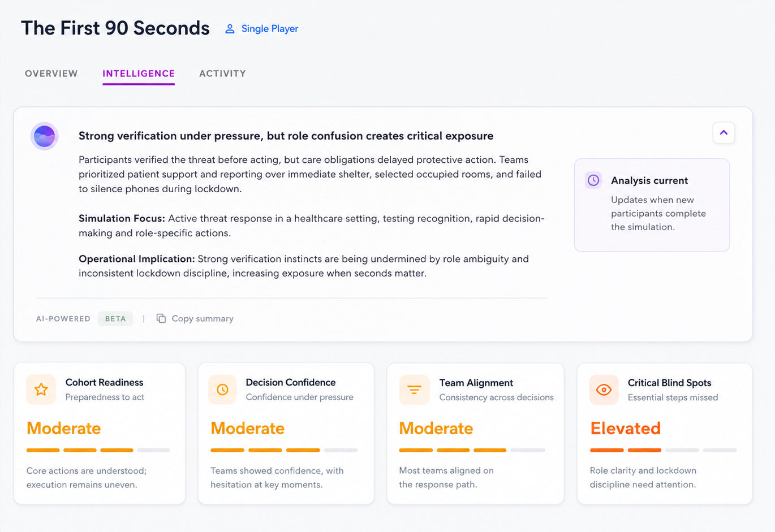The image size is (775, 532).
Task: Click the Cohort Readiness progress bar
Action: click(98, 450)
